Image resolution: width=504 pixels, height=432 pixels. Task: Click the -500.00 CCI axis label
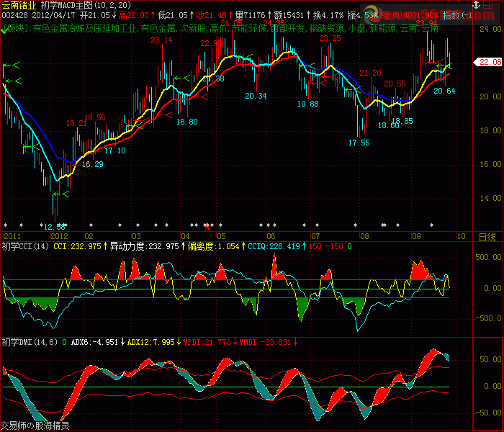(488, 318)
